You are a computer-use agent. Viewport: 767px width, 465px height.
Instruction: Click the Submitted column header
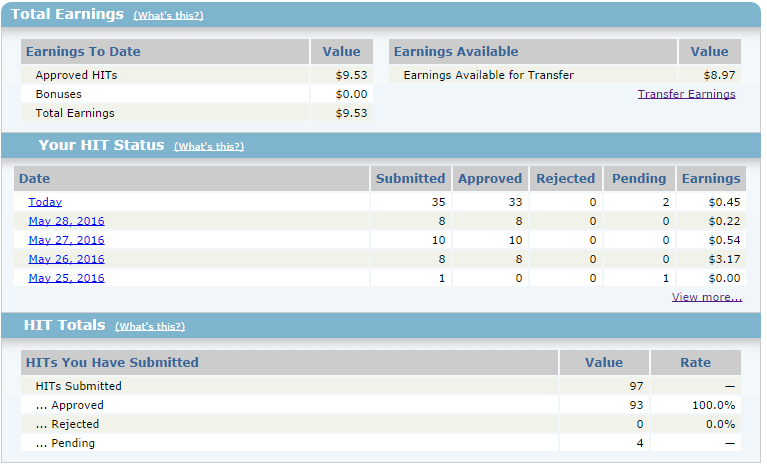[410, 179]
